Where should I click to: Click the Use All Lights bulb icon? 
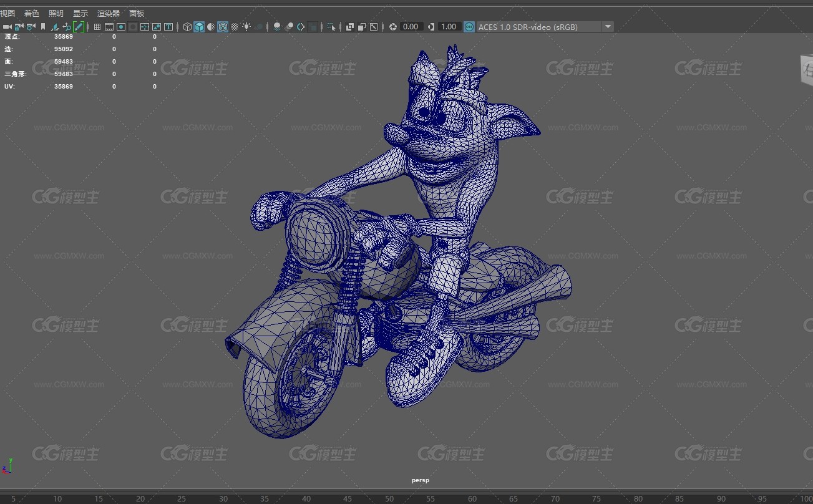coord(246,27)
